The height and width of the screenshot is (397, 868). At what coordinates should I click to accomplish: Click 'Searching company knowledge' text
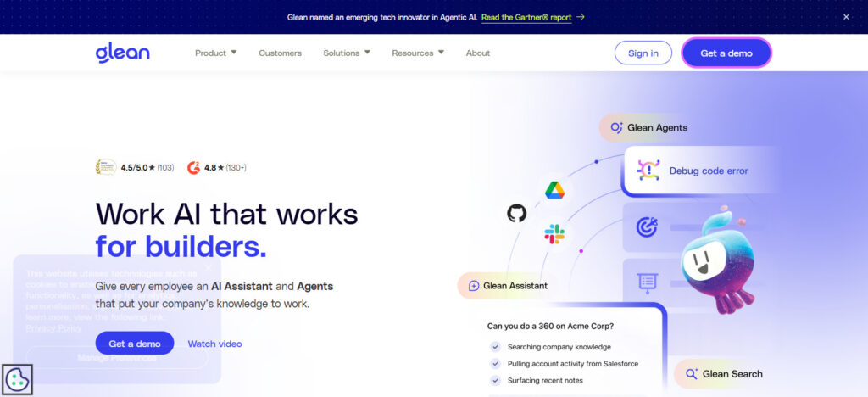coord(559,347)
